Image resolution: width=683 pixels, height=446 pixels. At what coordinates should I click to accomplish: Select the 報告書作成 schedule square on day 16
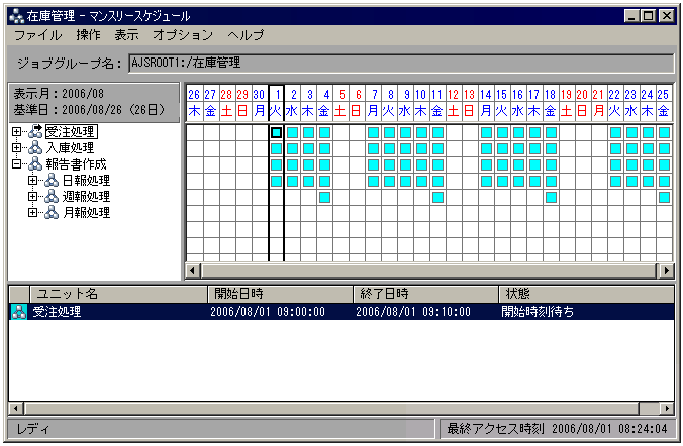click(518, 165)
